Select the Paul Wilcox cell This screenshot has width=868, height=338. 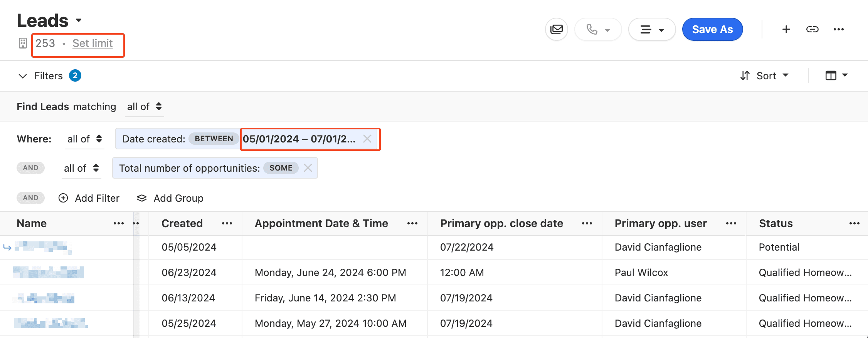tap(641, 273)
